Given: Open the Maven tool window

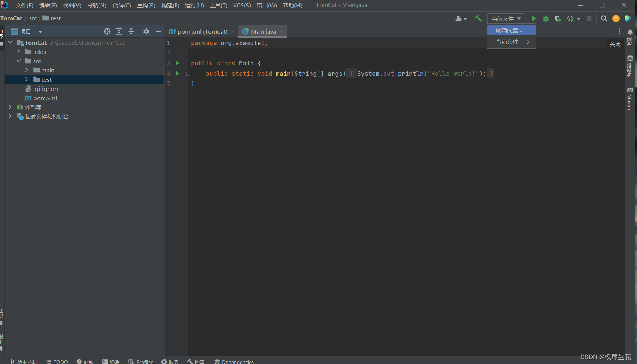Looking at the screenshot, I should (630, 98).
